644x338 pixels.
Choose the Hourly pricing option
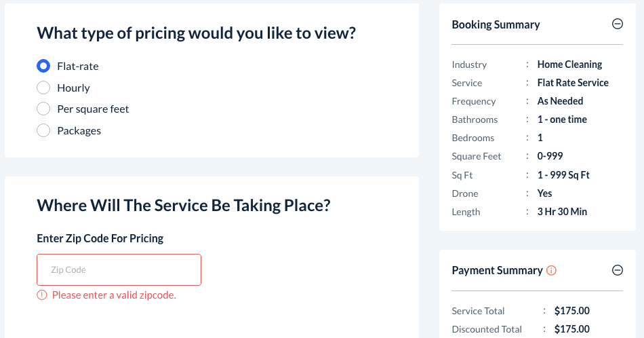point(43,88)
